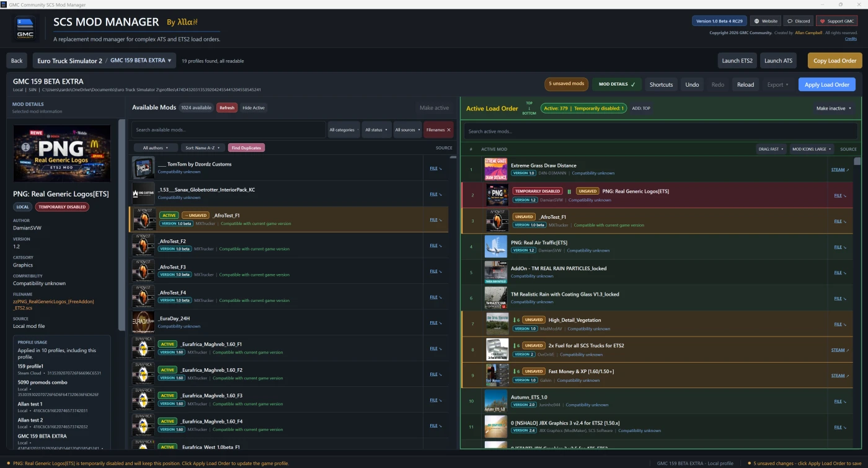Click the Fast Money & XP mod icon
Viewport: 868px width, 468px height.
497,376
